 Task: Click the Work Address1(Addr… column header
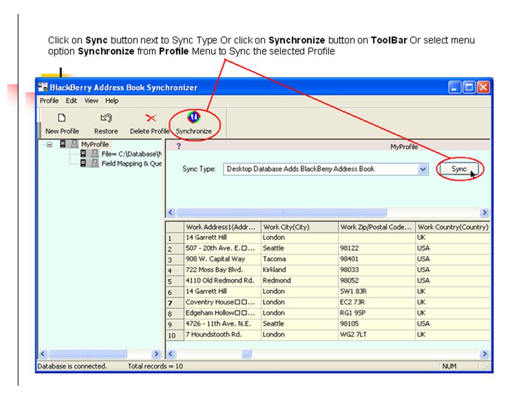(222, 227)
